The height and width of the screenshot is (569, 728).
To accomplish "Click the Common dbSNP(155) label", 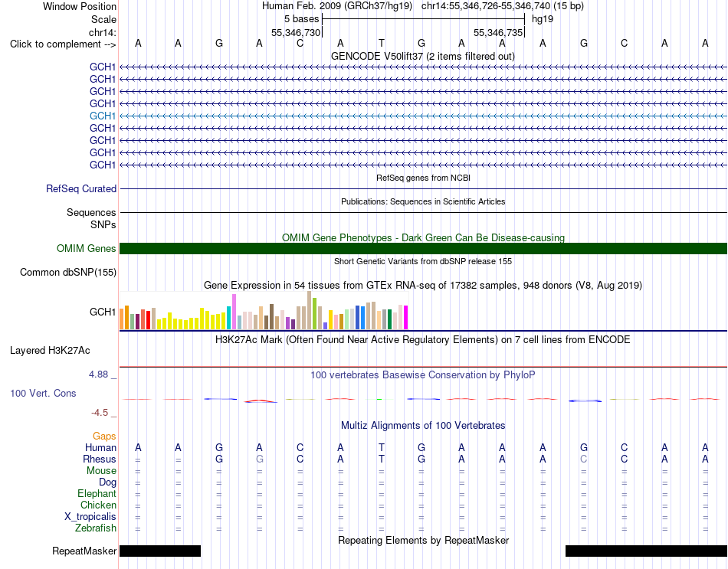I will pyautogui.click(x=67, y=273).
